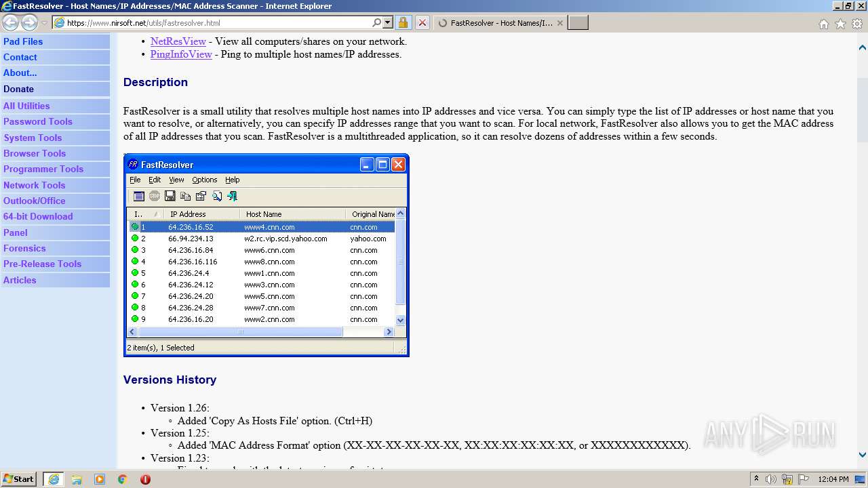
Task: Open All Utilities in sidebar
Action: point(26,106)
